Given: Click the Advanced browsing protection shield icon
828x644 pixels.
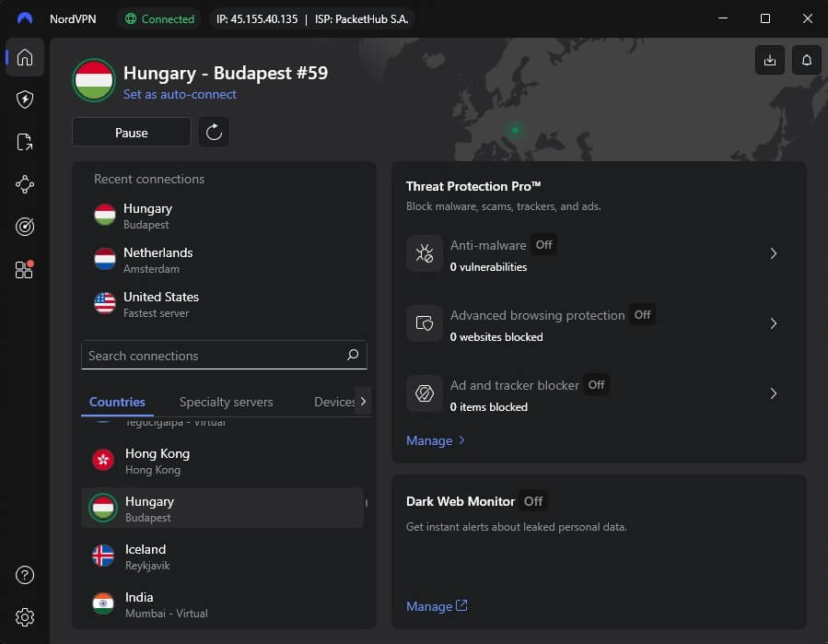Looking at the screenshot, I should (424, 323).
